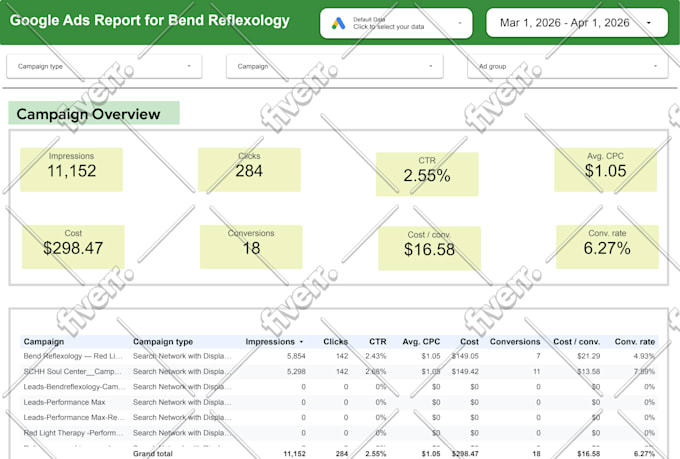
Task: Click the Grand total row label
Action: [x=153, y=453]
